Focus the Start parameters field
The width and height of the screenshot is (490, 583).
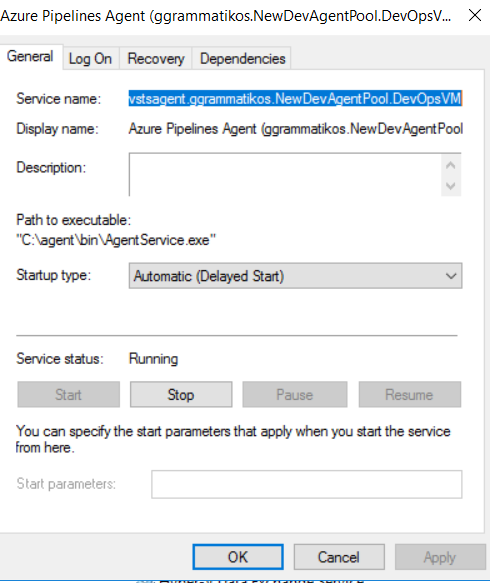pos(307,484)
